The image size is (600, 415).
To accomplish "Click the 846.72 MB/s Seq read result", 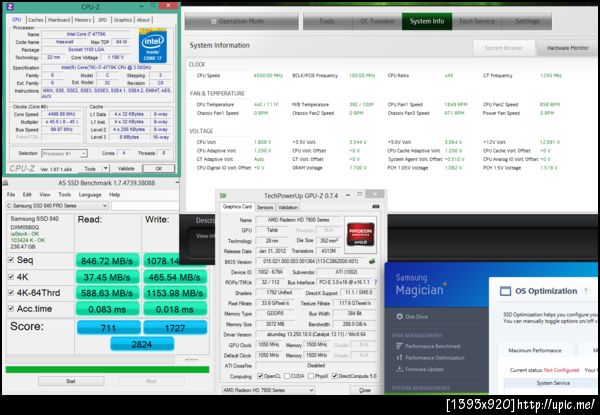I will (107, 261).
